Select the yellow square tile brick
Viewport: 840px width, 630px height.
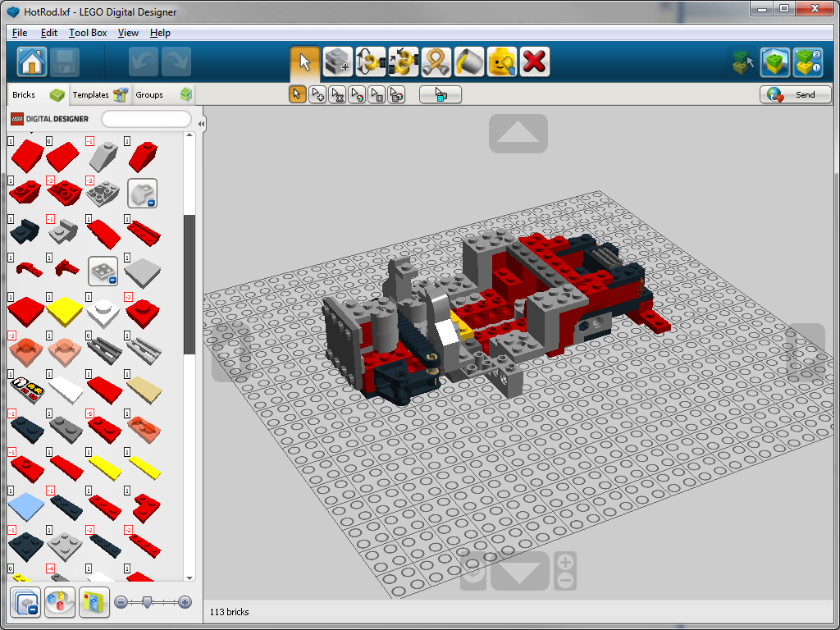64,311
